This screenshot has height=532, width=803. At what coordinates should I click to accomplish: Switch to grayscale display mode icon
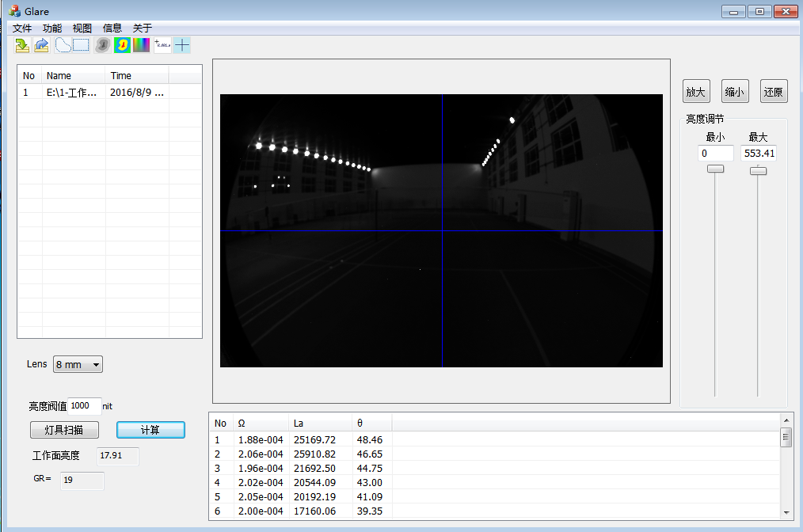coord(102,45)
